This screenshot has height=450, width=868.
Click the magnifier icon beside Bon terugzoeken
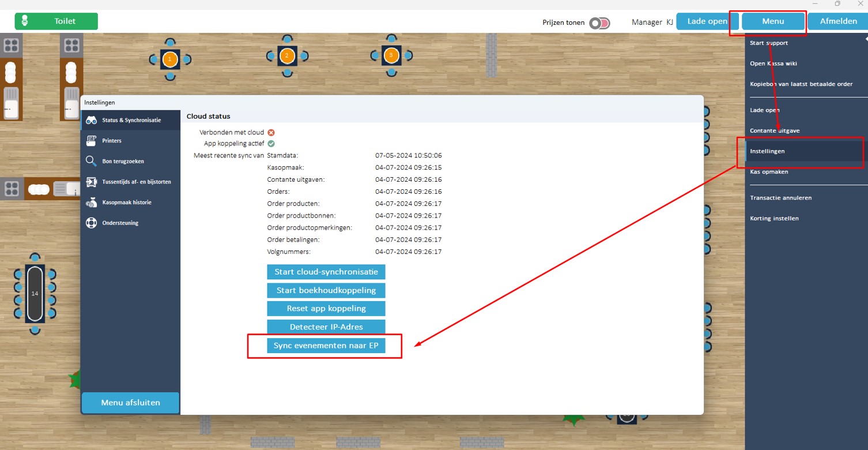(x=91, y=161)
